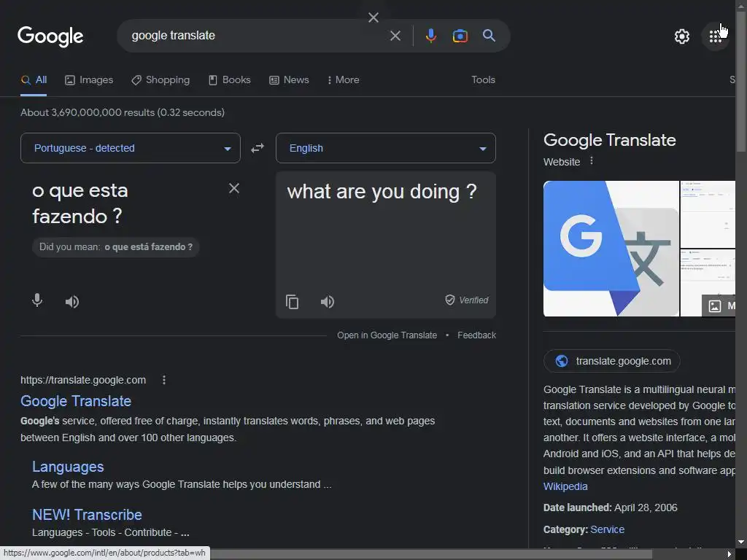Close the overlay with the top X
The image size is (747, 560).
click(373, 17)
